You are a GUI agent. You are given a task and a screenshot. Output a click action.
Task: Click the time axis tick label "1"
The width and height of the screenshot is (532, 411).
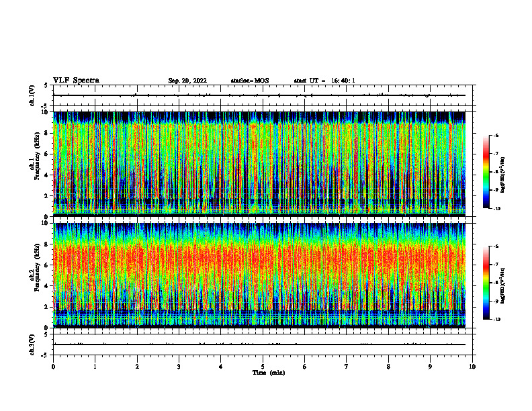(95, 367)
